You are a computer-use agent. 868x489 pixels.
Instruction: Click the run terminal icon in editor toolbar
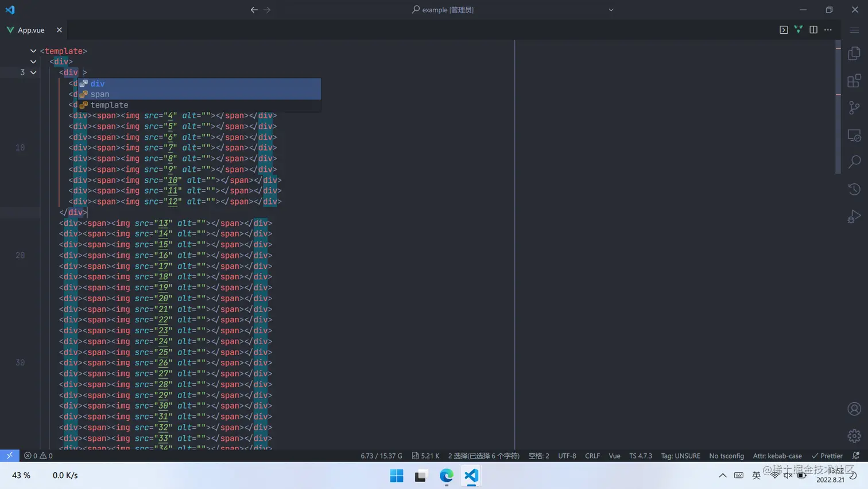click(x=784, y=30)
